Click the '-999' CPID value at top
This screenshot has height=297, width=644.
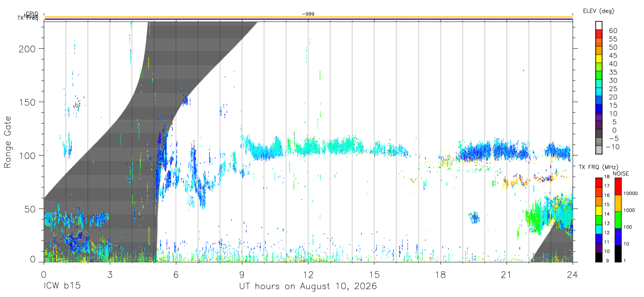click(308, 14)
